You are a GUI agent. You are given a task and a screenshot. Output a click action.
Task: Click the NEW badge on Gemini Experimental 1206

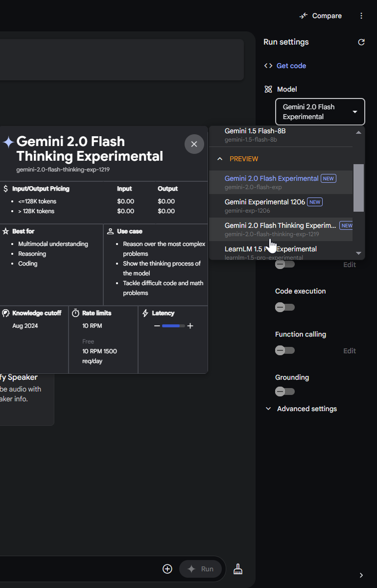pyautogui.click(x=315, y=202)
